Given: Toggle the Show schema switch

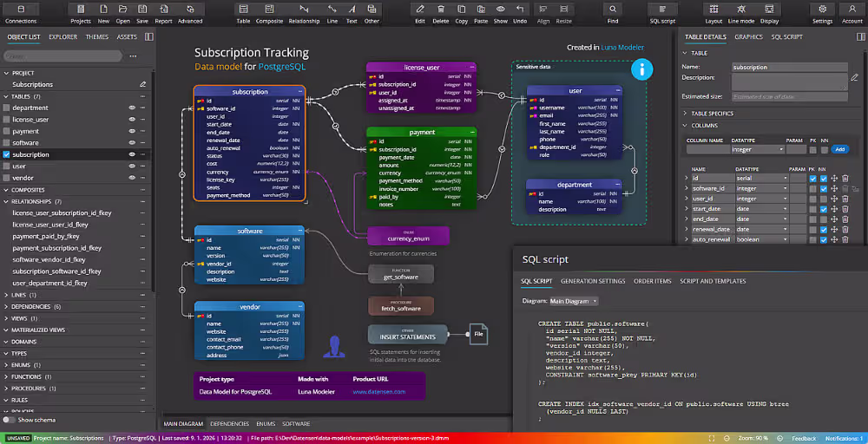Looking at the screenshot, I should 9,420.
